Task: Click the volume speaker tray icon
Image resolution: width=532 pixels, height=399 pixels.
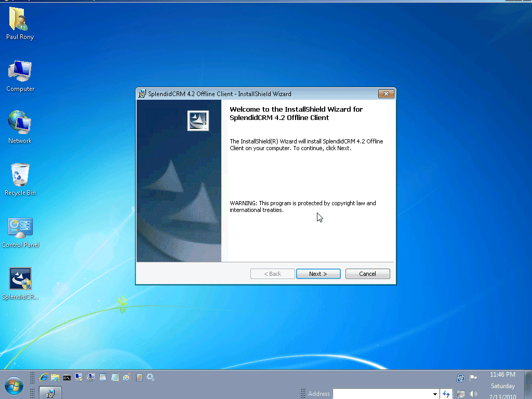Action: (x=473, y=394)
